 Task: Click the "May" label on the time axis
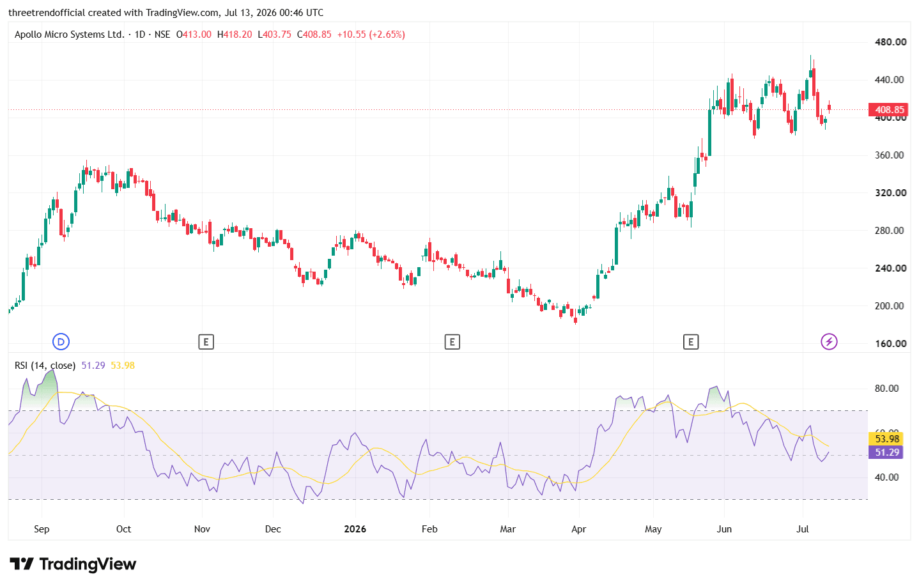653,529
